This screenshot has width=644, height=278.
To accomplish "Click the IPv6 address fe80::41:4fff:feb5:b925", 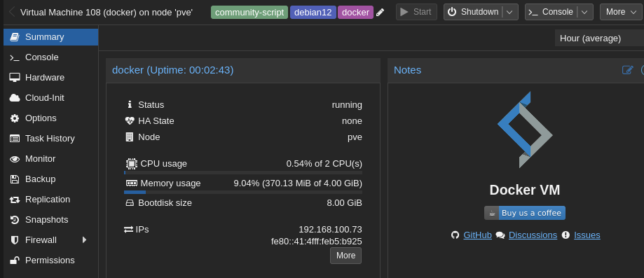I will click(x=316, y=242).
